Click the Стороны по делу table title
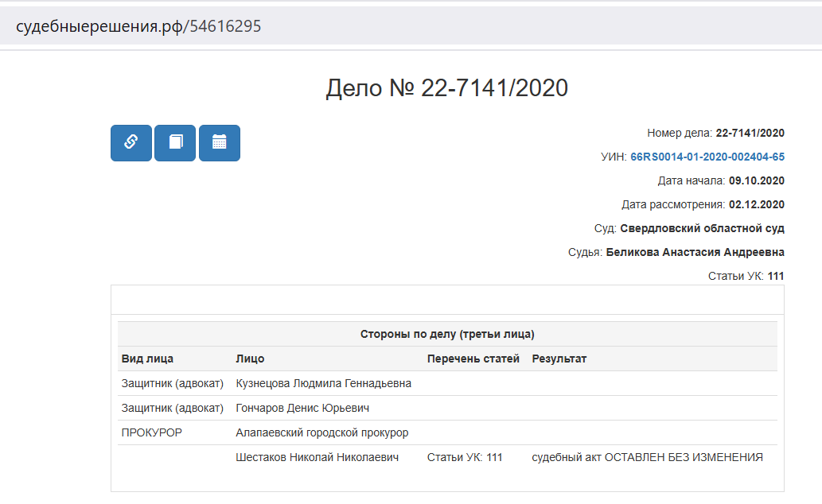The width and height of the screenshot is (822, 504). click(446, 334)
